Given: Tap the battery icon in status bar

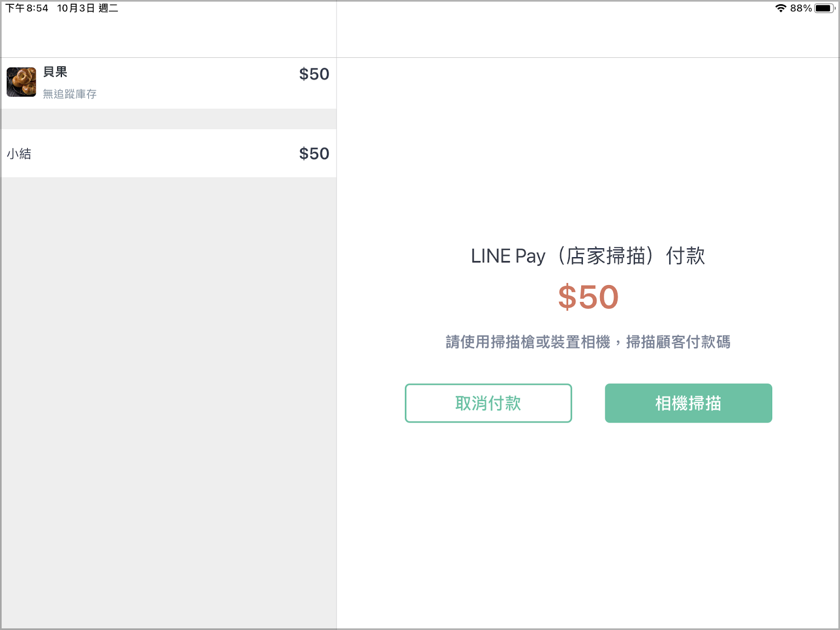Looking at the screenshot, I should click(x=824, y=8).
